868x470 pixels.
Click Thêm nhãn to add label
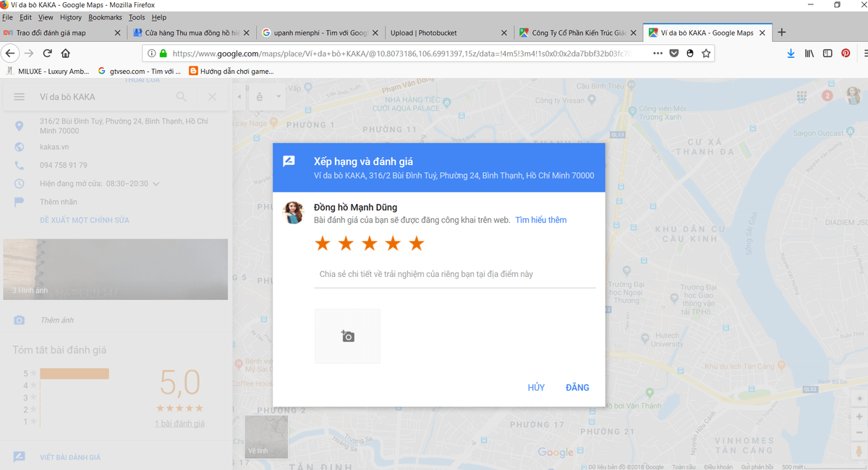click(59, 202)
